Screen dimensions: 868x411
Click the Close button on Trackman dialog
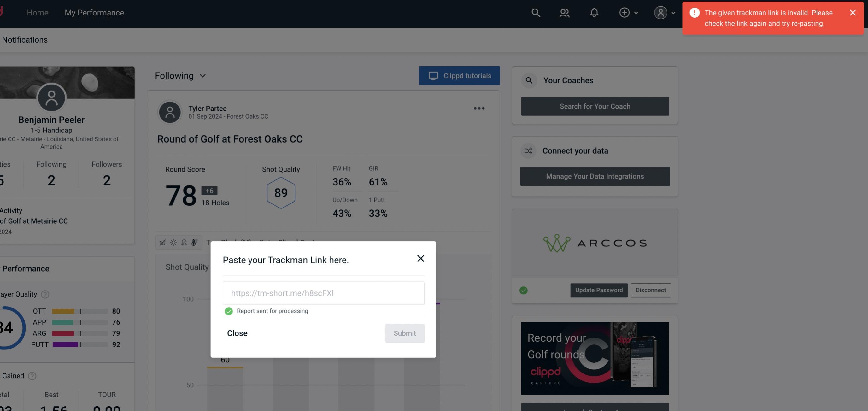[238, 333]
